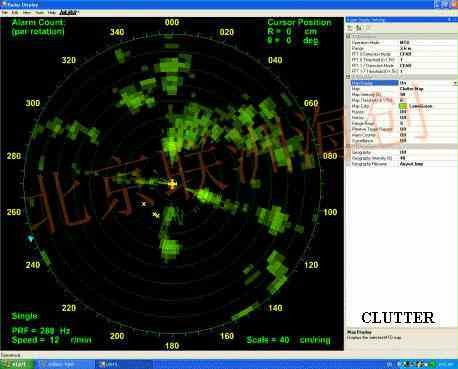
Task: Click the green Map Color swatch
Action: point(403,106)
